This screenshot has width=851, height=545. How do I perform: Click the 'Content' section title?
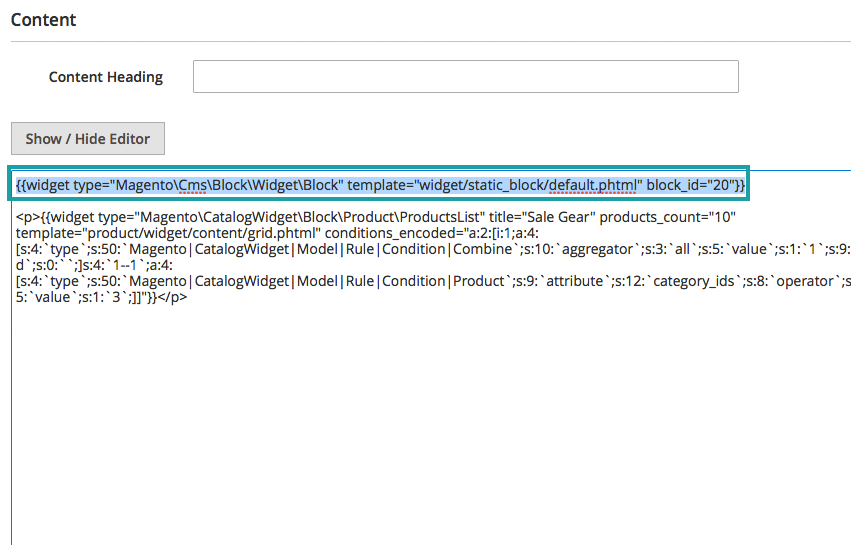tap(43, 20)
